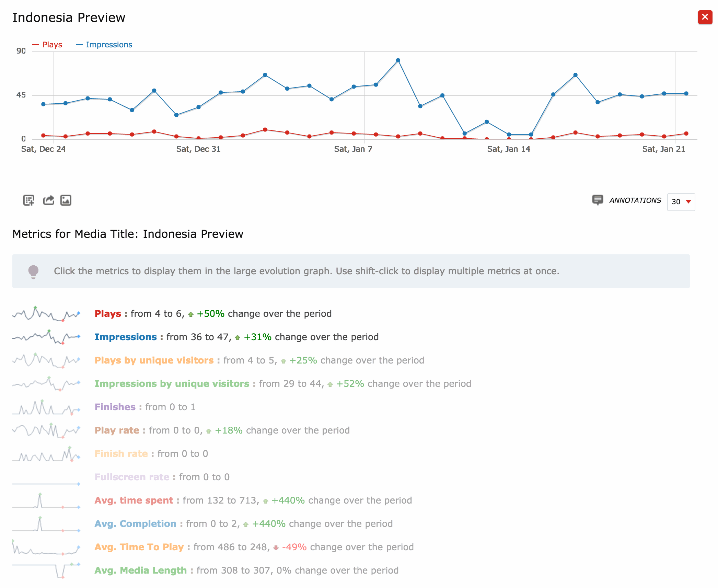Click the export data share icon
The width and height of the screenshot is (718, 588).
pos(48,200)
